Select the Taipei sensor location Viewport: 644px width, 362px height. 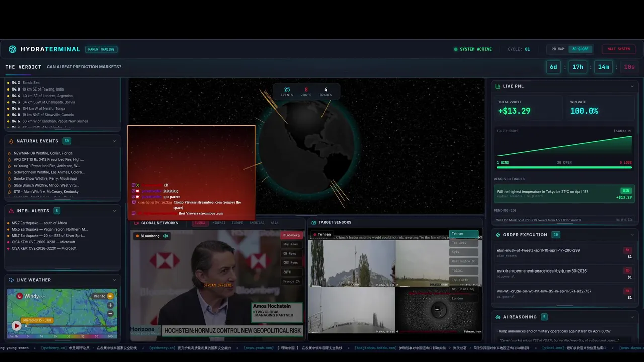click(464, 270)
